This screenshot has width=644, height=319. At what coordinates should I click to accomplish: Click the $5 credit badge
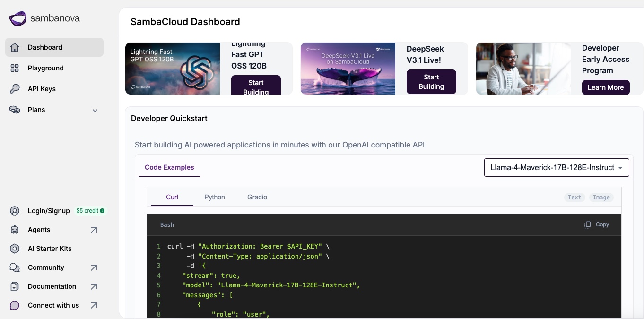click(91, 211)
